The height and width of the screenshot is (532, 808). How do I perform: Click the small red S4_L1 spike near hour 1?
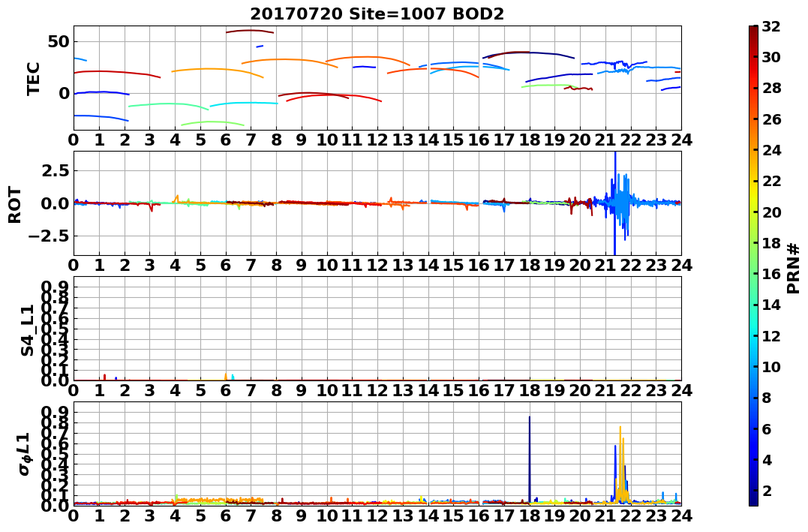104,377
